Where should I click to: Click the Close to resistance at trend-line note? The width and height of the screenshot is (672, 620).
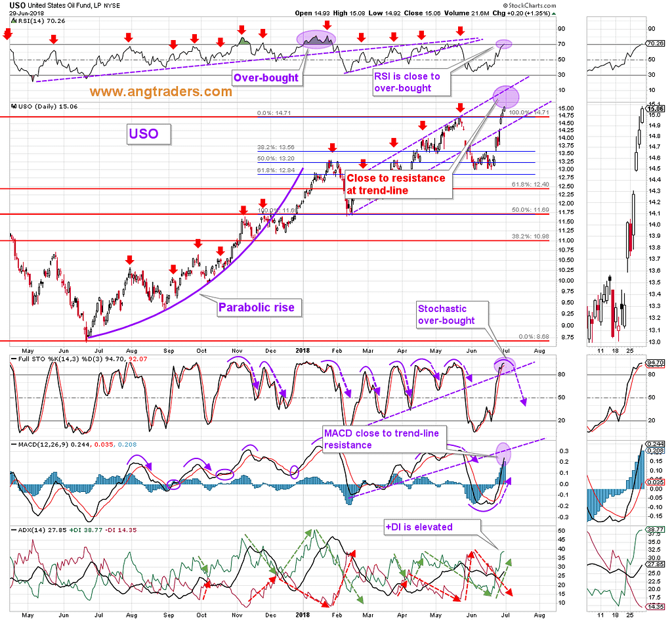(x=398, y=185)
